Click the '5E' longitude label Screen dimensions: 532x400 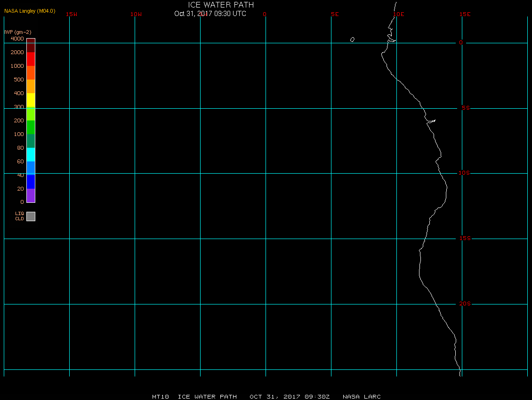click(335, 14)
